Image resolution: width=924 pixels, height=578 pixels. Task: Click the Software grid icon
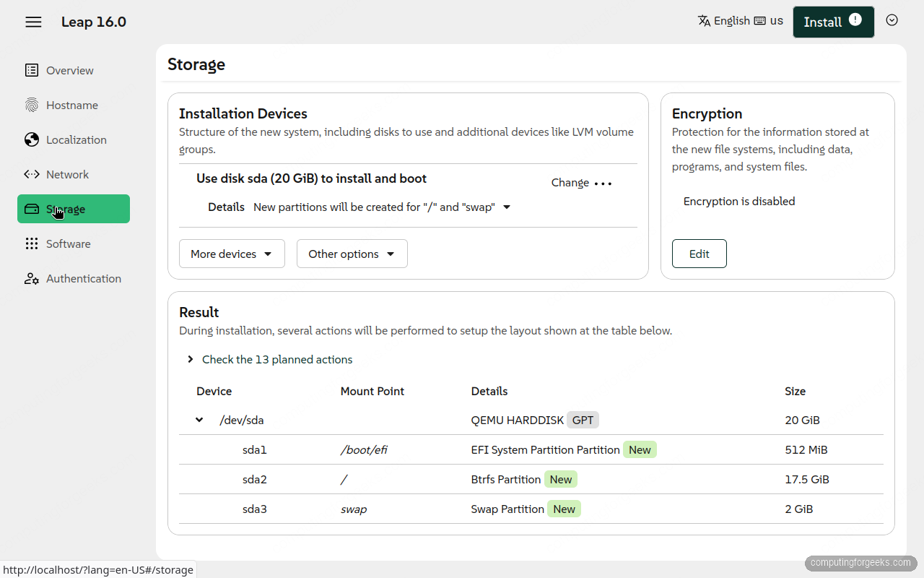coord(32,243)
